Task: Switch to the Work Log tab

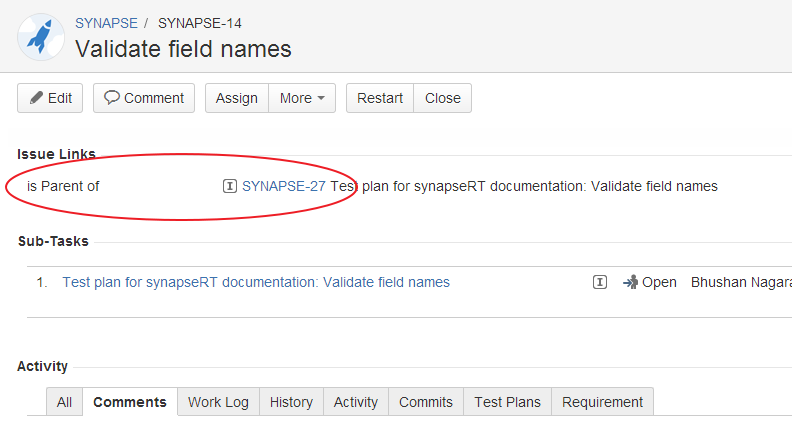Action: (x=218, y=402)
